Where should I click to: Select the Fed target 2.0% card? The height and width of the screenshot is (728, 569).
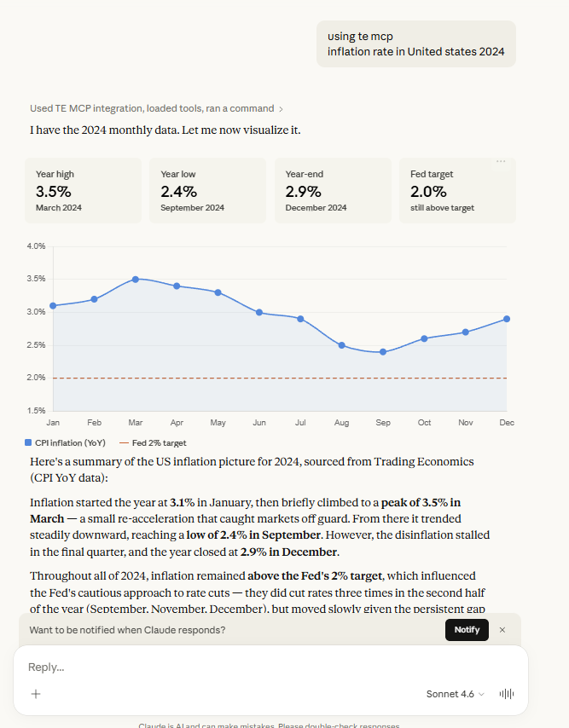pyautogui.click(x=457, y=191)
